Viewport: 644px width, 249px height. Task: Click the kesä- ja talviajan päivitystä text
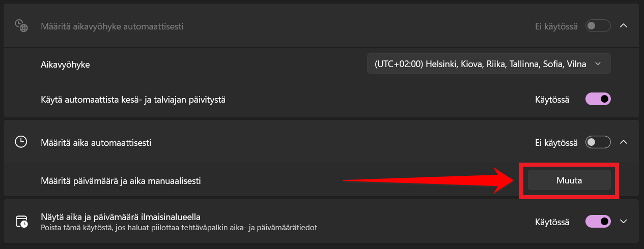tap(133, 100)
